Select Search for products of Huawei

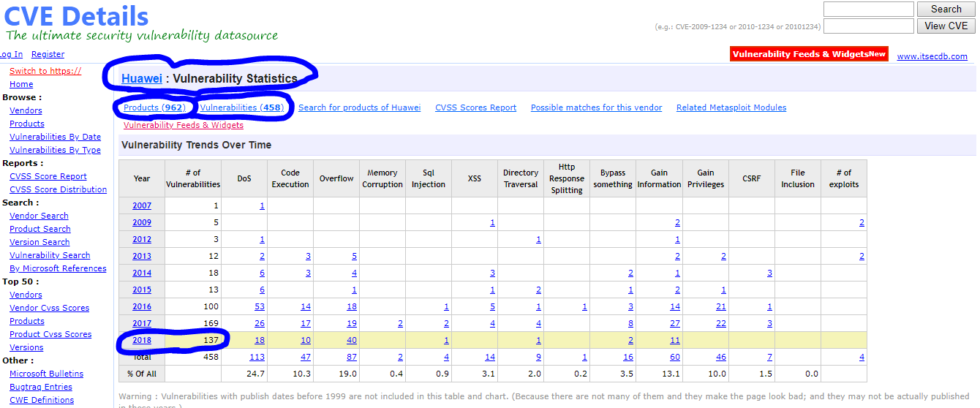359,107
